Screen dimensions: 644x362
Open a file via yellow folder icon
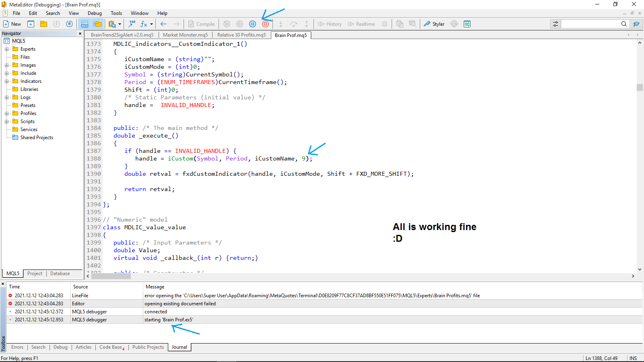tap(43, 24)
